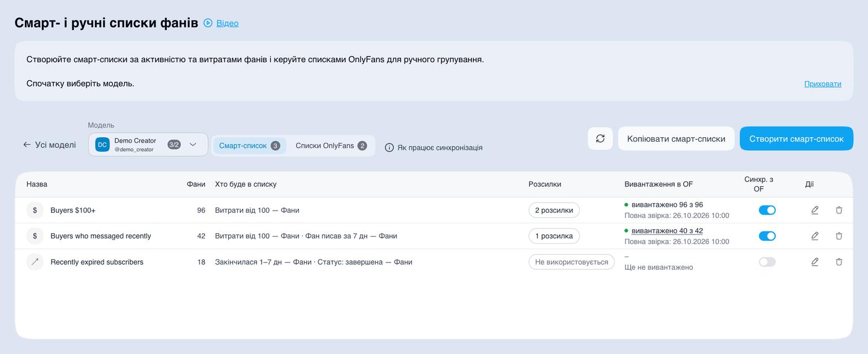Click the 3/2 counter badge
The image size is (868, 354).
tap(174, 145)
